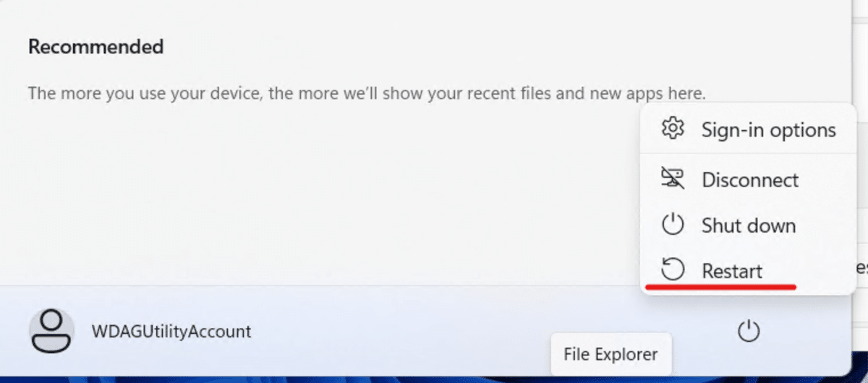Click the recent files description text
The width and height of the screenshot is (868, 383).
pos(366,93)
